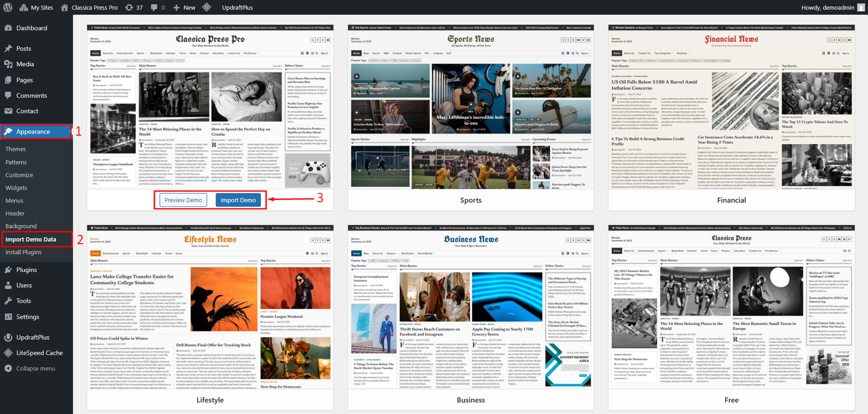Click the Plugins plug icon in sidebar

[8, 270]
